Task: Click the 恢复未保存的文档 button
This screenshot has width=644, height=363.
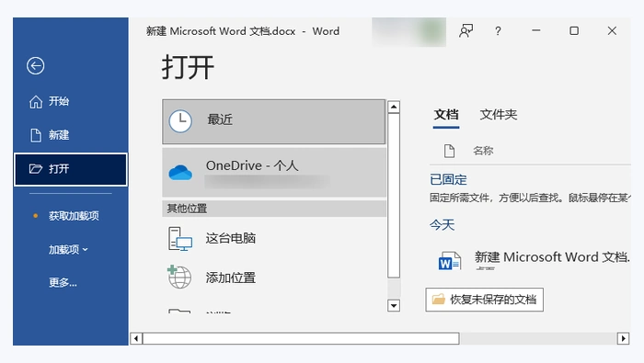Action: pos(484,300)
